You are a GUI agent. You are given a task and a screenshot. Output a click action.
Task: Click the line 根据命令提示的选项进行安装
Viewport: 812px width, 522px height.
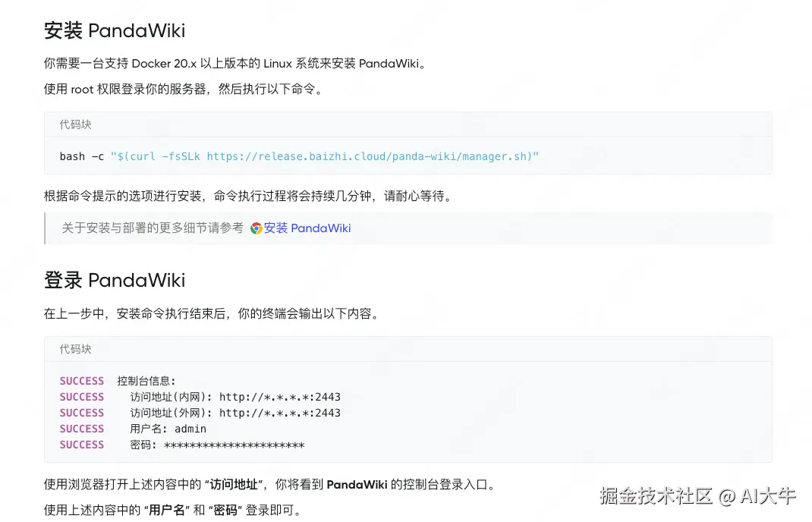click(249, 197)
